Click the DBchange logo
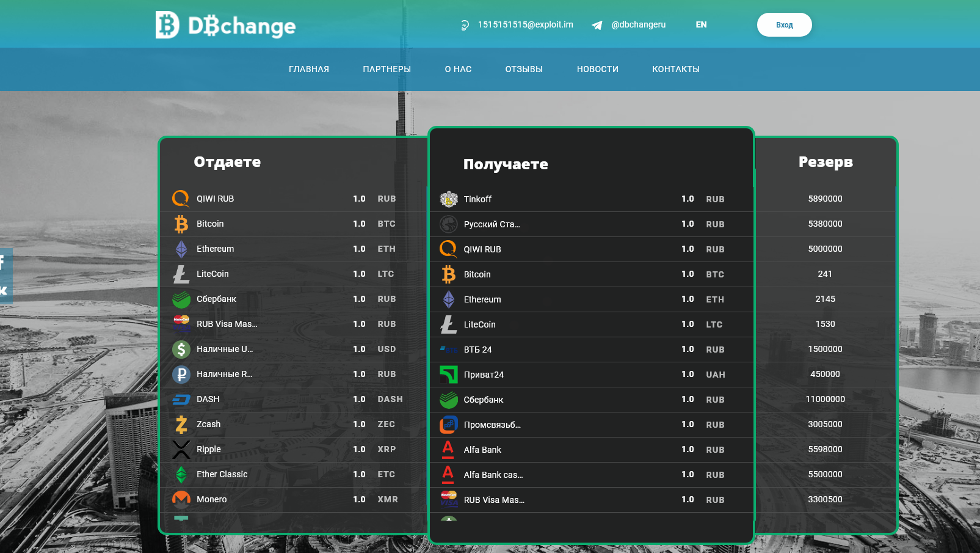The height and width of the screenshot is (553, 980). pyautogui.click(x=225, y=25)
